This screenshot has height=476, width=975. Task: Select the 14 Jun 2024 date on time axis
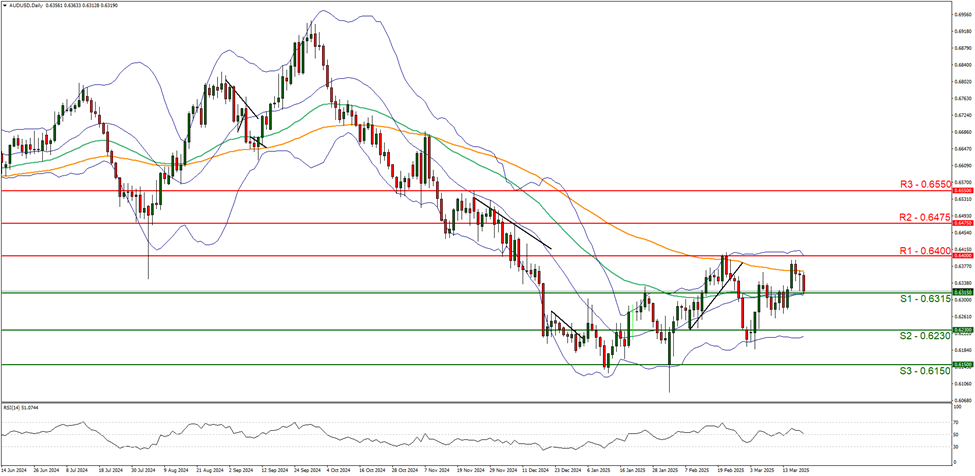pos(15,468)
